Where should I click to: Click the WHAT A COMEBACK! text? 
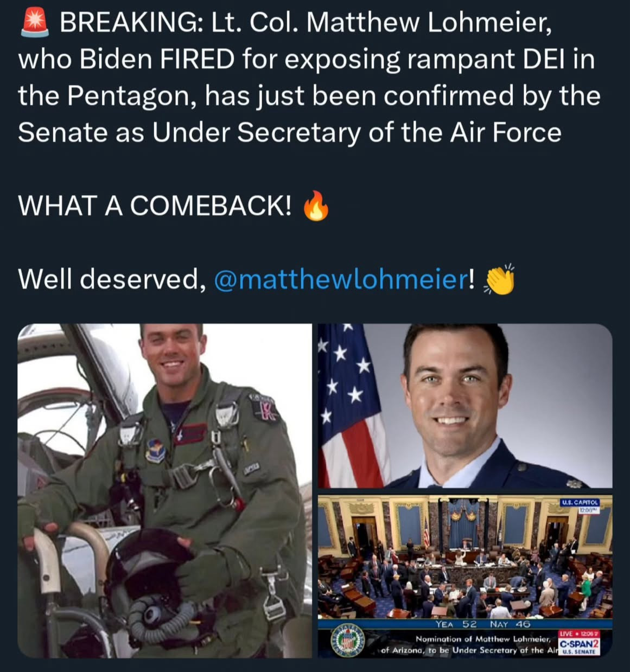154,206
